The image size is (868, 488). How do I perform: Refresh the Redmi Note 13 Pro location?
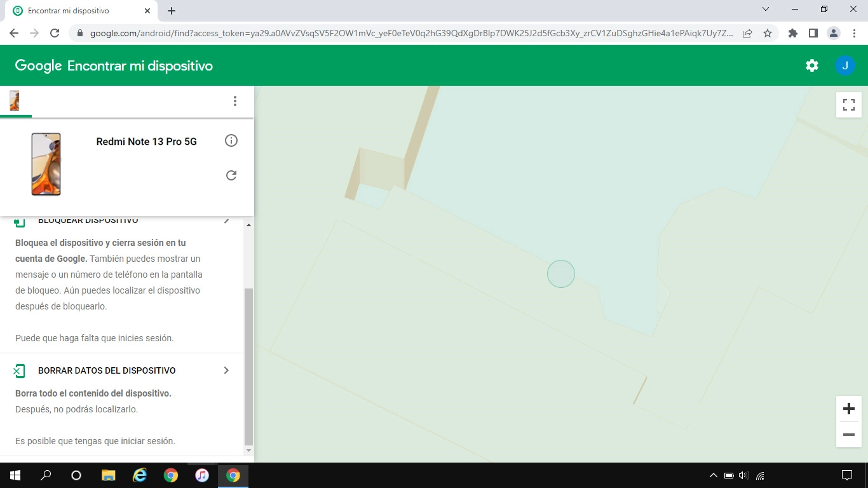[231, 175]
